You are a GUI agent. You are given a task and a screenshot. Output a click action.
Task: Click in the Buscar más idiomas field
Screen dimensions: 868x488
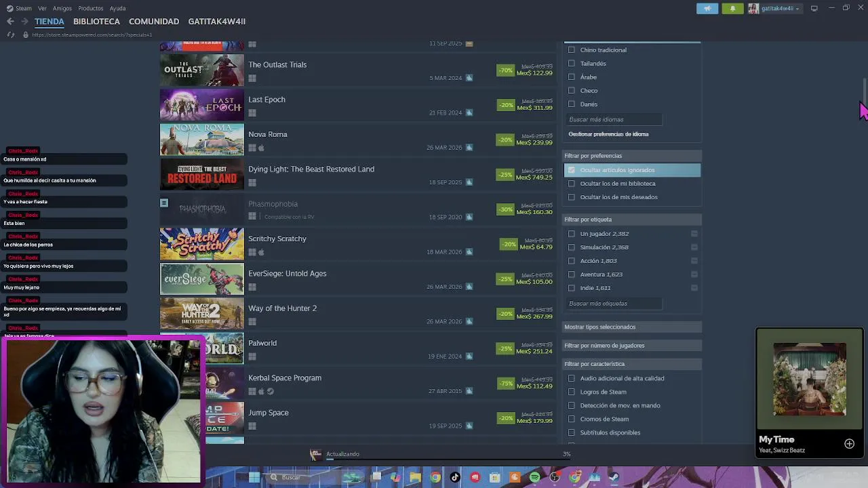[614, 119]
